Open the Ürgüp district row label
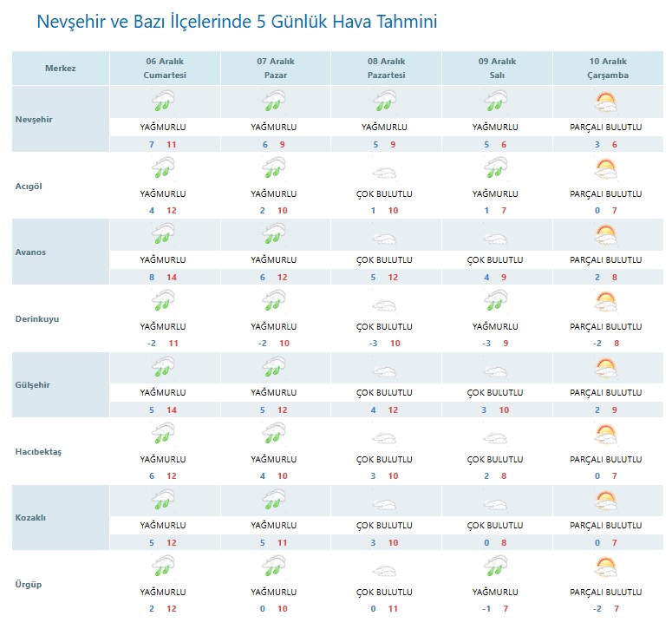 [x=29, y=584]
